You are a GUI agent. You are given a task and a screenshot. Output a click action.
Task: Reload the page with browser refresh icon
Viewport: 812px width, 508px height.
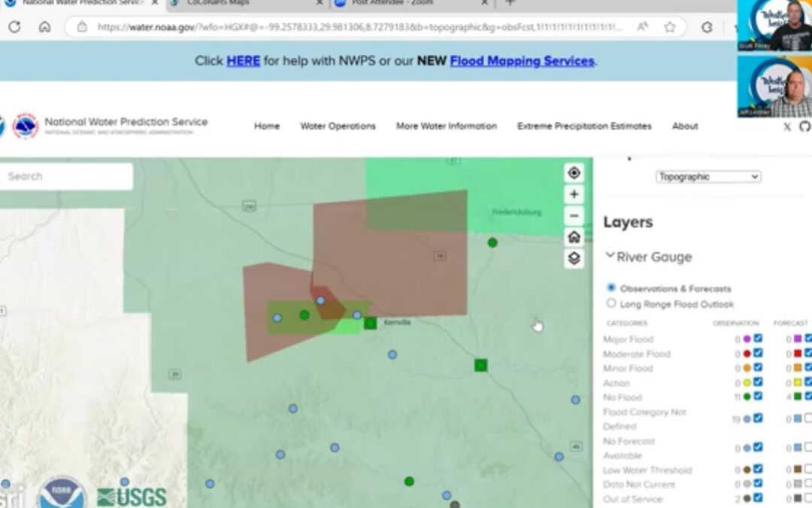pos(14,27)
